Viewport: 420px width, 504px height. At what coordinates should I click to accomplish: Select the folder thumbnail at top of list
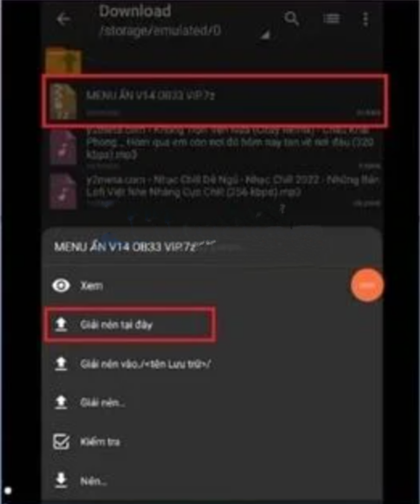[x=63, y=61]
